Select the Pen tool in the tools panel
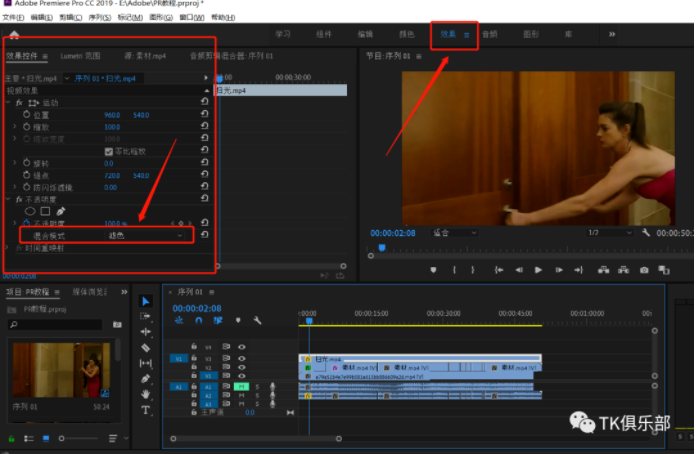696x454 pixels. tap(145, 379)
